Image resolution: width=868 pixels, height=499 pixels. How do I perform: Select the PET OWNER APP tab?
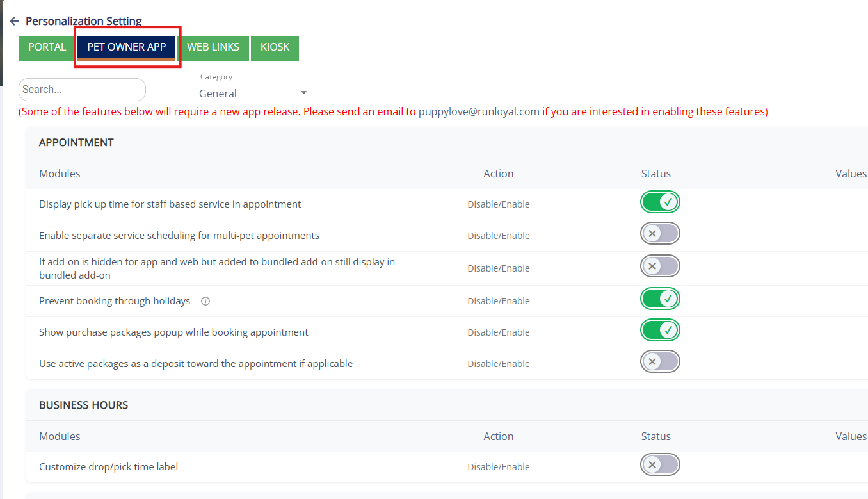(x=127, y=47)
